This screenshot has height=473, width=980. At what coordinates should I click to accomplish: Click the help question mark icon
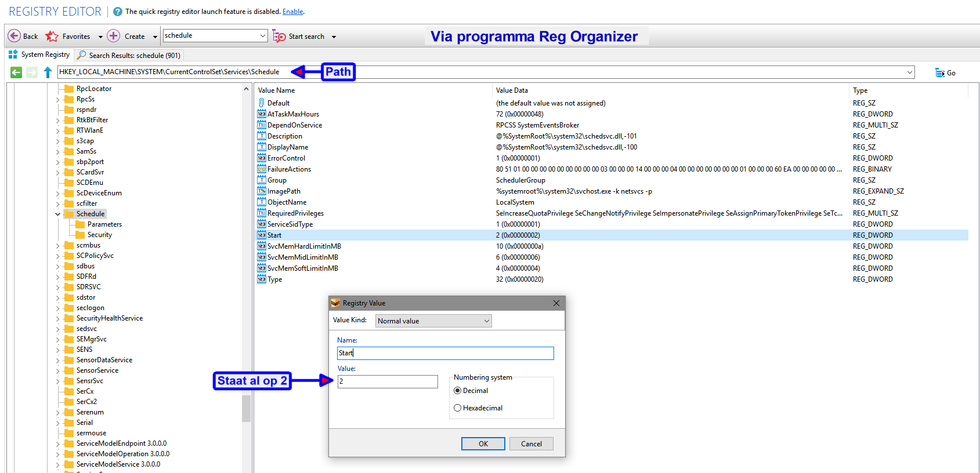pyautogui.click(x=118, y=12)
